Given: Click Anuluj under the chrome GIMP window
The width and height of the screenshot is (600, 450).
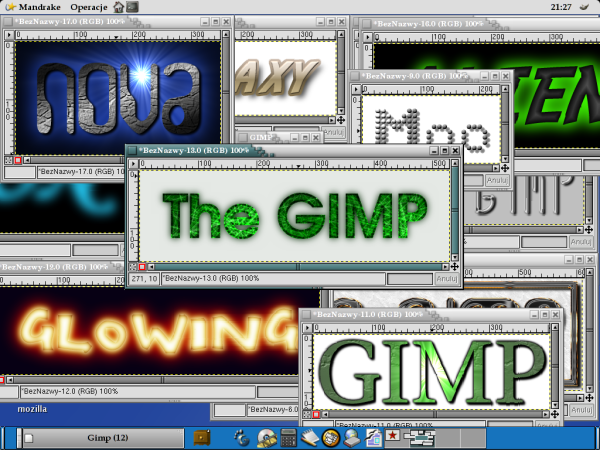Looking at the screenshot, I should click(x=581, y=241).
